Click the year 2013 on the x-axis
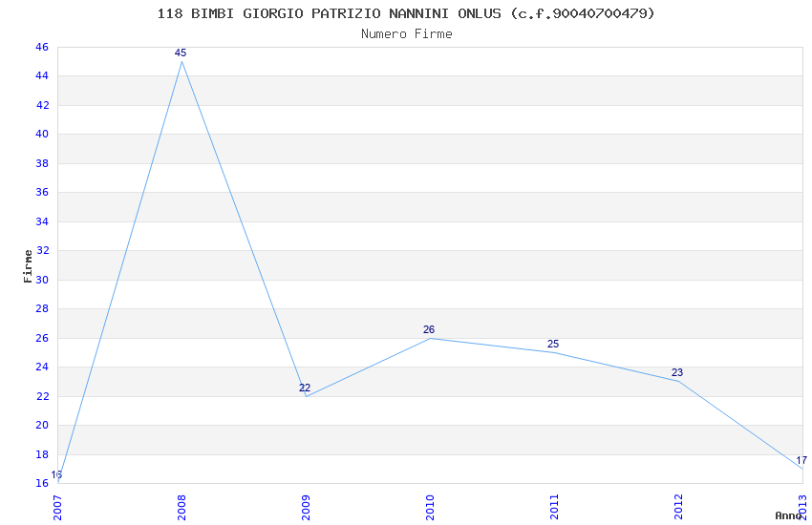This screenshot has width=812, height=525. (802, 508)
